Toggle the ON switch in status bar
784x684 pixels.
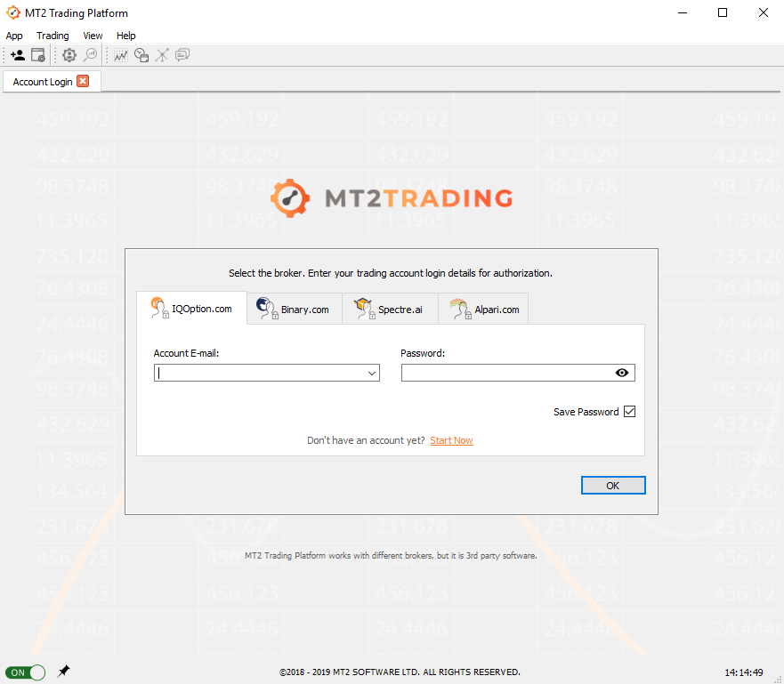point(25,672)
